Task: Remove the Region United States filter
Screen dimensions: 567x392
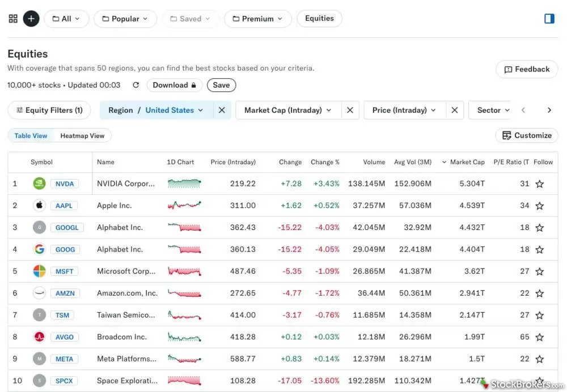Action: [x=222, y=110]
